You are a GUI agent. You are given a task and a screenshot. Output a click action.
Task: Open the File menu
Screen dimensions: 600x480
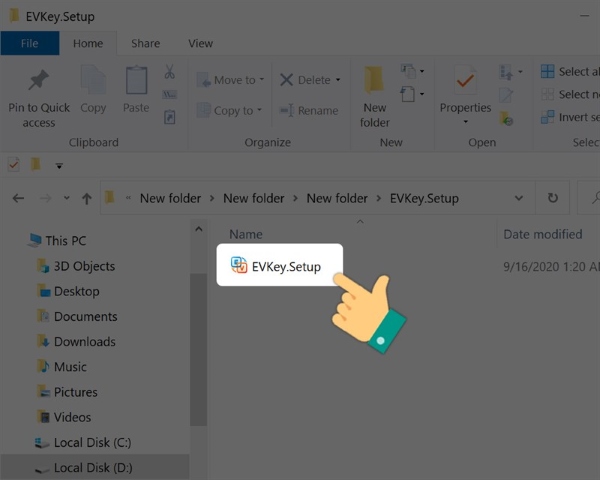tap(29, 43)
